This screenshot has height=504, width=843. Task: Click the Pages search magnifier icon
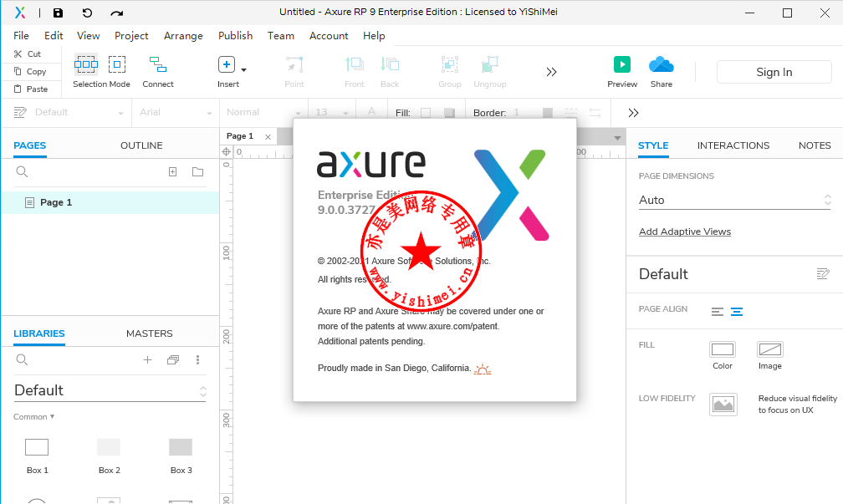(22, 171)
